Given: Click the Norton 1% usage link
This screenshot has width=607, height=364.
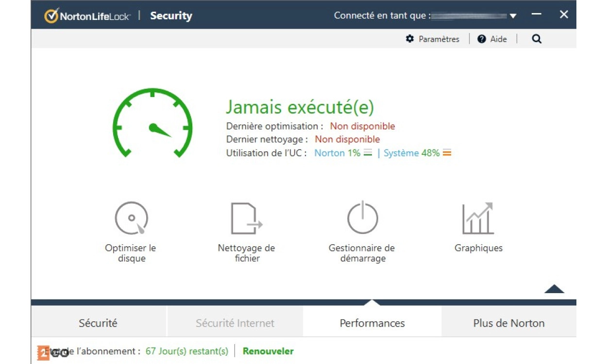Looking at the screenshot, I should pos(337,153).
